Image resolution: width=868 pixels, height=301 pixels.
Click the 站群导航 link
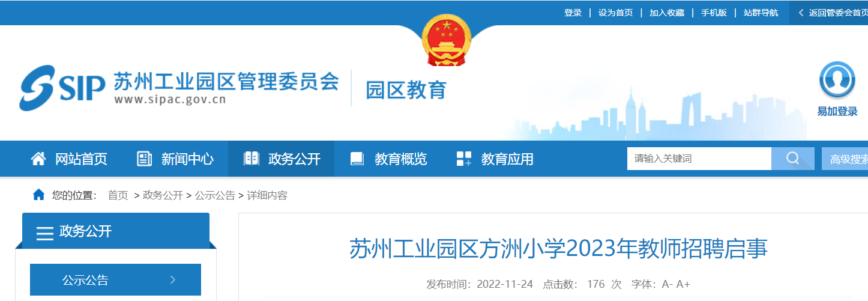761,13
